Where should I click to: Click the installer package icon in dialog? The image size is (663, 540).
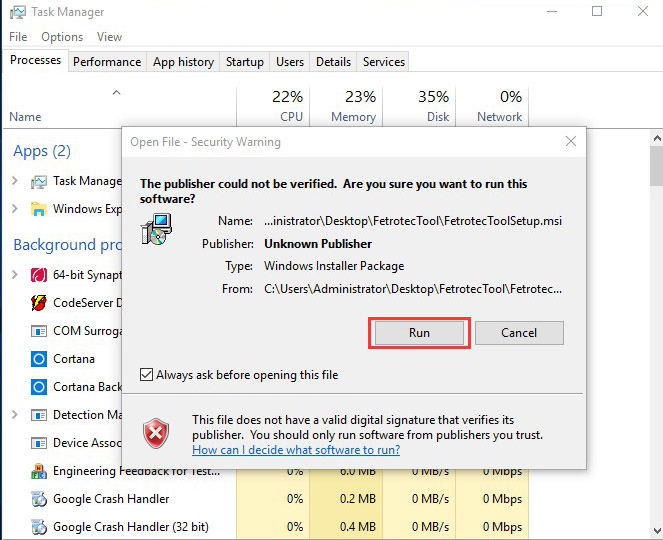coord(156,230)
